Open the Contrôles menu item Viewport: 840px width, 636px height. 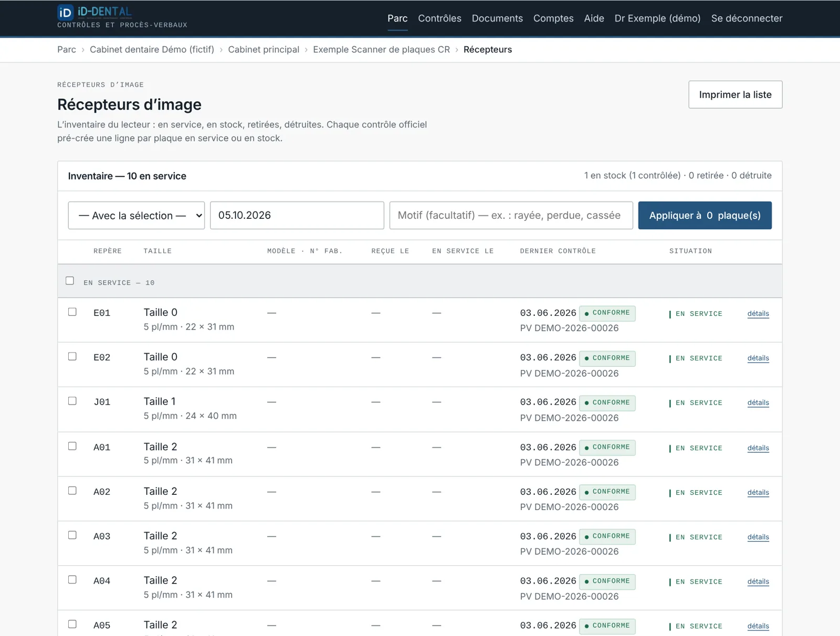[439, 18]
